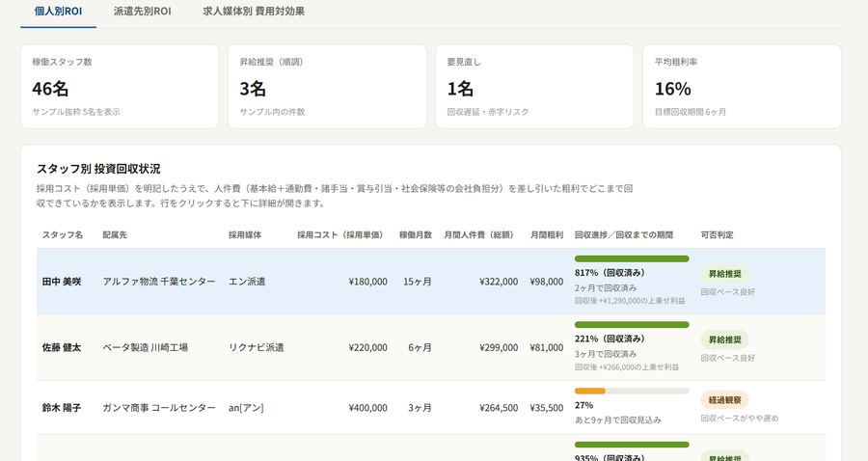Click the 稼働月数 column header
This screenshot has height=461, width=868.
click(x=416, y=234)
